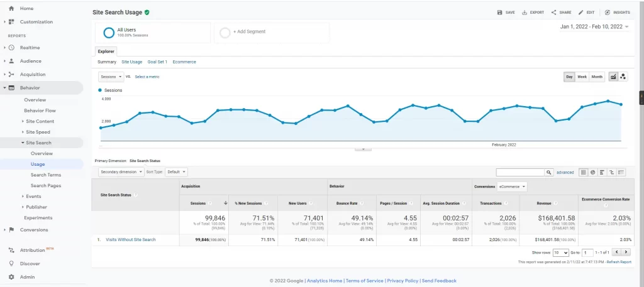Switch to motion chart view icon
This screenshot has height=287, width=644.
[623, 77]
